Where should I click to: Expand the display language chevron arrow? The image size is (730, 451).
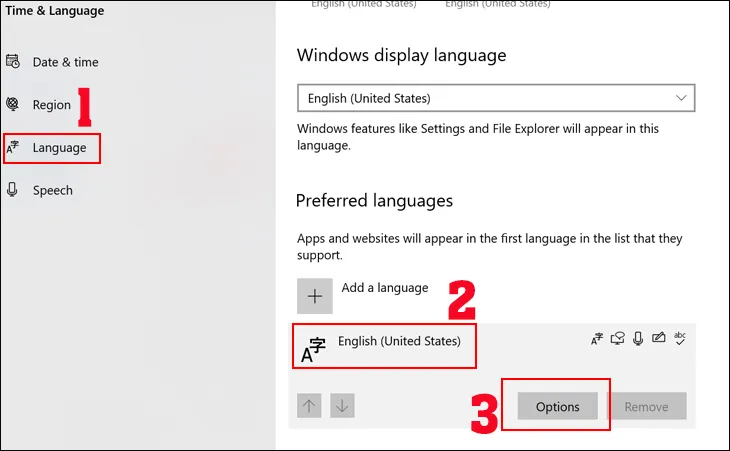(682, 98)
